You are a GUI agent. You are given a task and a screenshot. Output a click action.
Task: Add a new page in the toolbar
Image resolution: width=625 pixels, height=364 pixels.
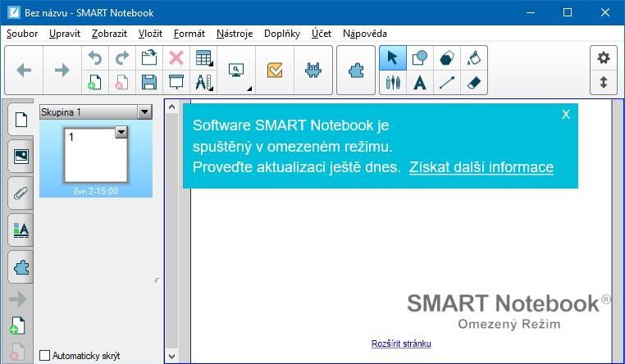(95, 83)
